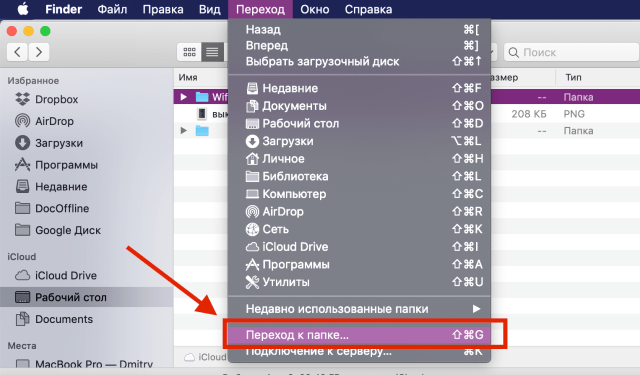
Task: Open the Справка menu
Action: pyautogui.click(x=368, y=9)
